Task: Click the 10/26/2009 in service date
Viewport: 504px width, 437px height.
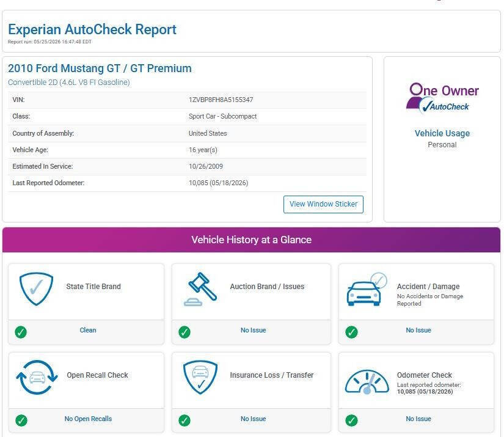Action: pos(206,166)
